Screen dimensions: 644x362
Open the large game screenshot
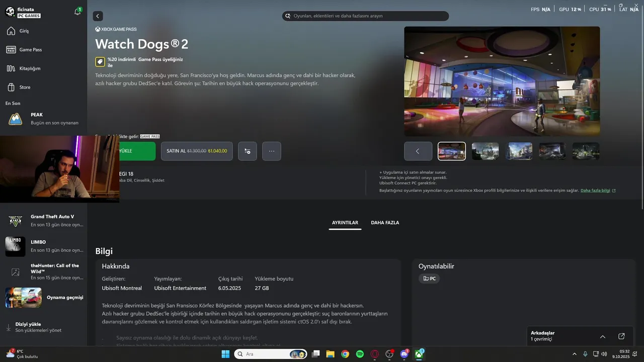point(502,81)
